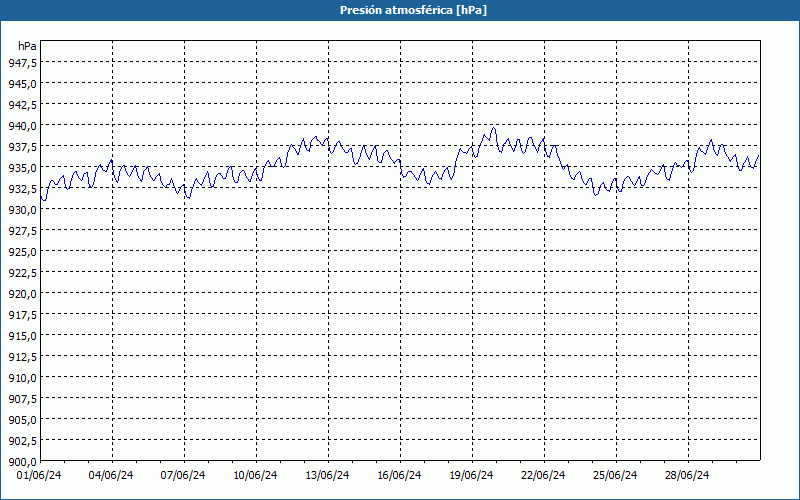Select the 912,5 y-axis value
800x500 pixels.
click(x=22, y=357)
